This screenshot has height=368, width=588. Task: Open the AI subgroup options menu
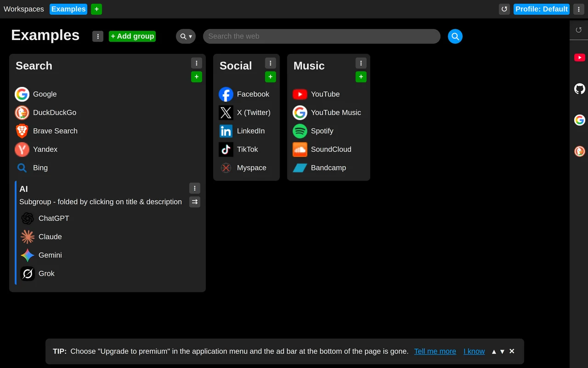click(x=195, y=188)
